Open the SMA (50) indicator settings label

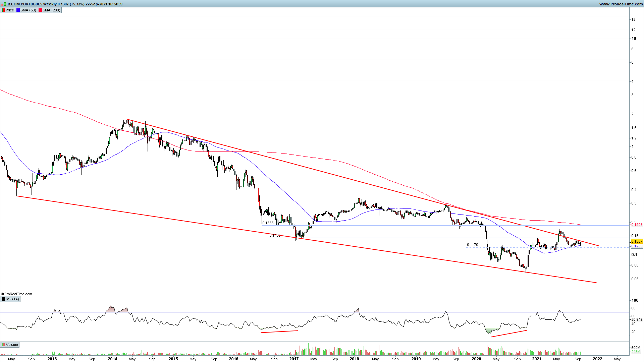point(28,10)
